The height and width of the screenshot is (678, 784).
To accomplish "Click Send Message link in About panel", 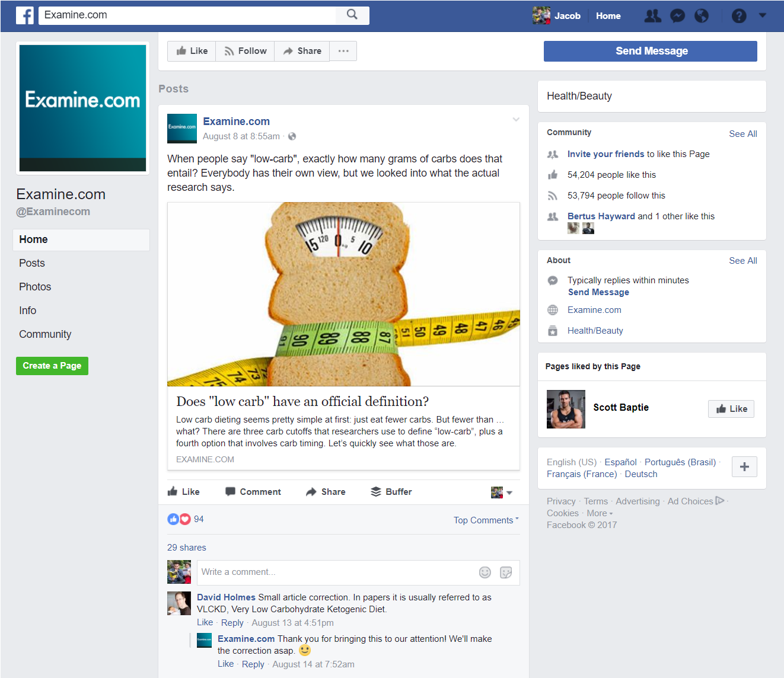I will (x=598, y=292).
